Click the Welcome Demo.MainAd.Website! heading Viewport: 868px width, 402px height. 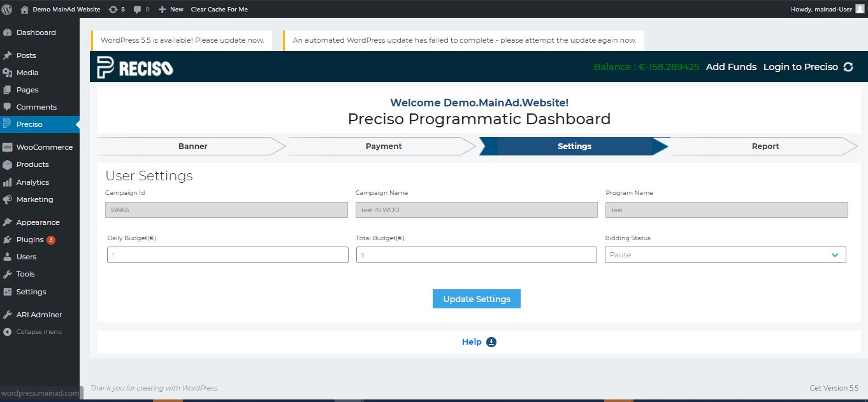point(479,103)
